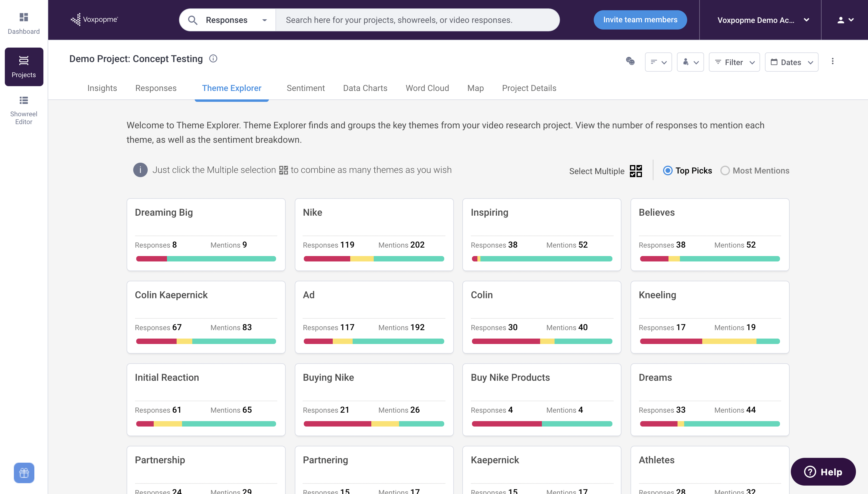This screenshot has height=494, width=868.
Task: Click the info circle beside multiple selection hint
Action: pos(140,170)
